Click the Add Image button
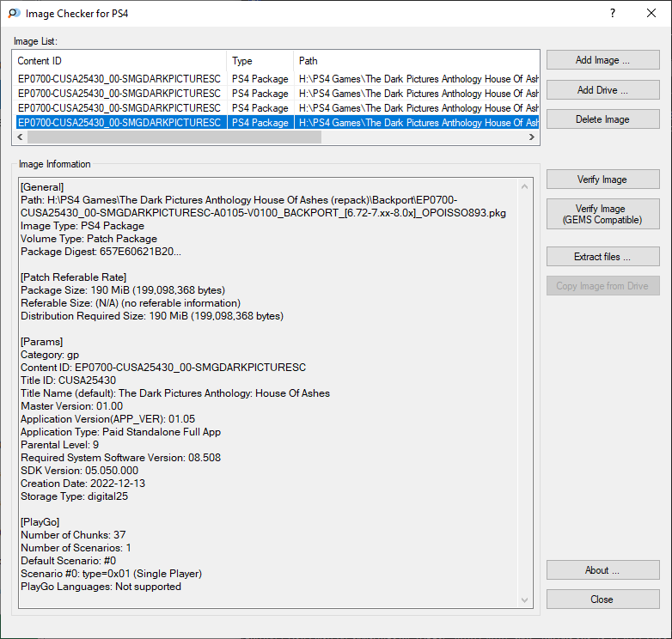672x639 pixels. coord(602,60)
